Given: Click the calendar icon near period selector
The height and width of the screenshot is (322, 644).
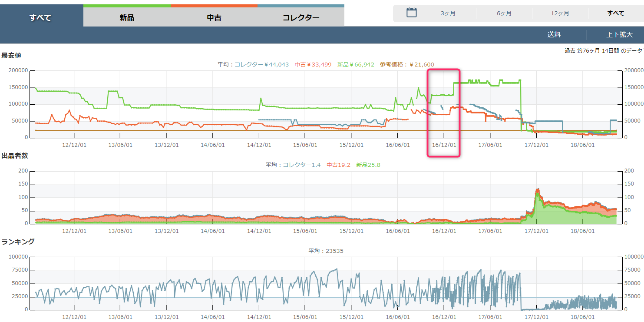Looking at the screenshot, I should tap(411, 13).
